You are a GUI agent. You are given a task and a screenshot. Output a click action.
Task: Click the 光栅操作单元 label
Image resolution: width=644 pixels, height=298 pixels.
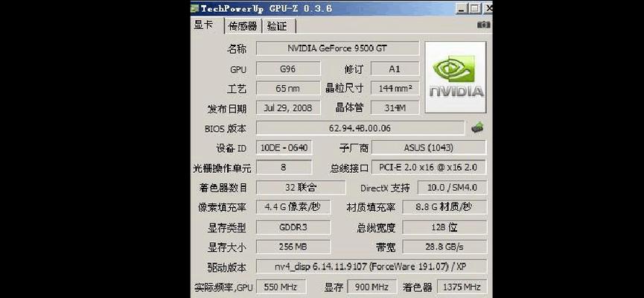222,168
